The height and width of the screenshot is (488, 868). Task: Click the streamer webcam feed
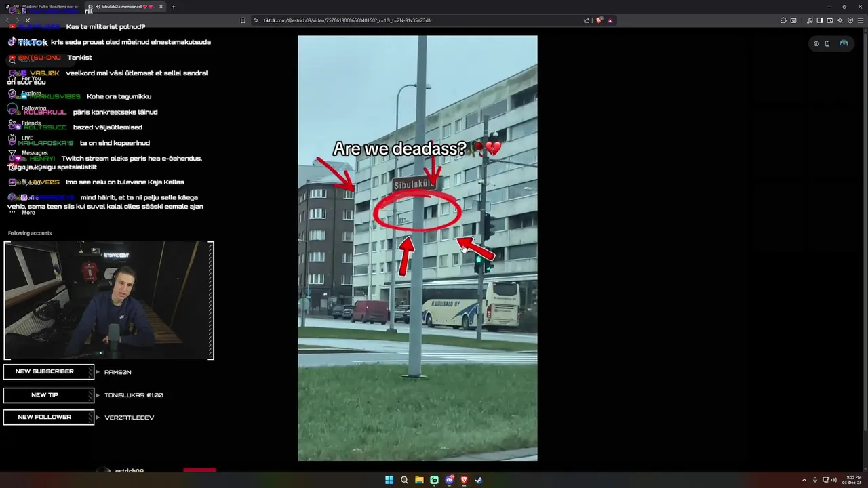coord(108,300)
